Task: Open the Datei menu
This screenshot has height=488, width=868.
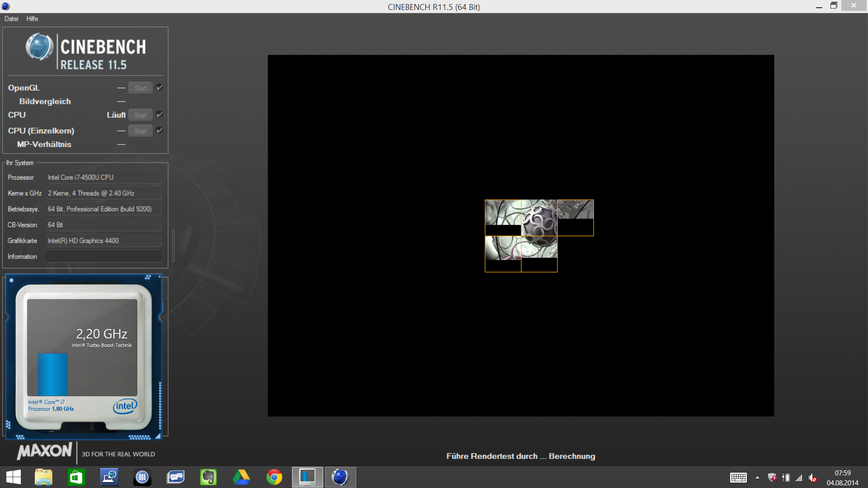Action: [11, 19]
